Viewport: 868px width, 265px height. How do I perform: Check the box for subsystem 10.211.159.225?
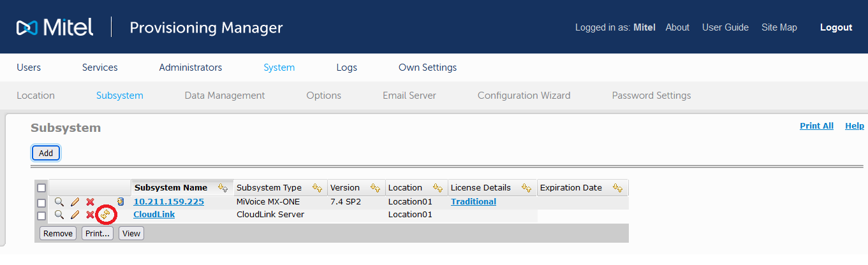point(41,203)
